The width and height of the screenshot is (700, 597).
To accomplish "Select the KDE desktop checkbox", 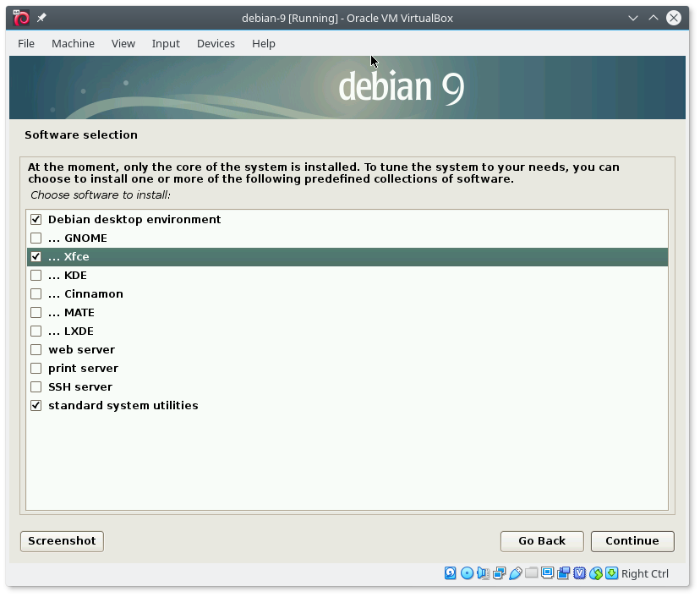I will point(36,276).
